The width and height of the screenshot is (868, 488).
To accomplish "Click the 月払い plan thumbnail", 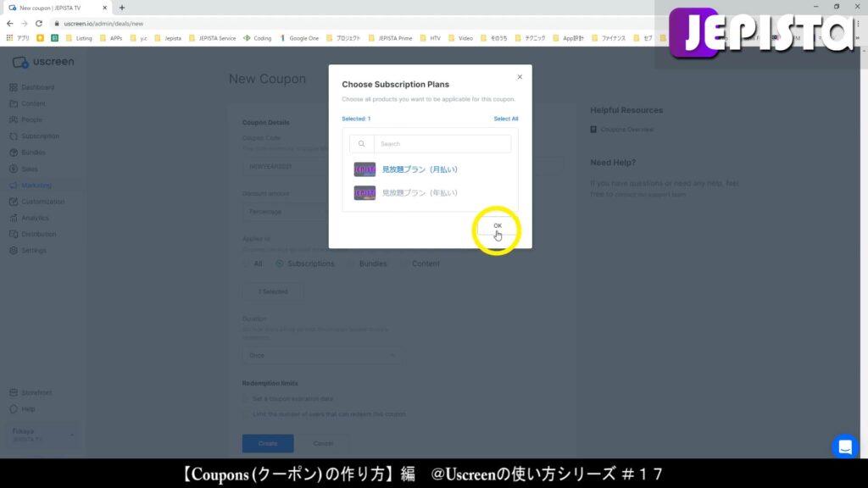I will [x=364, y=169].
